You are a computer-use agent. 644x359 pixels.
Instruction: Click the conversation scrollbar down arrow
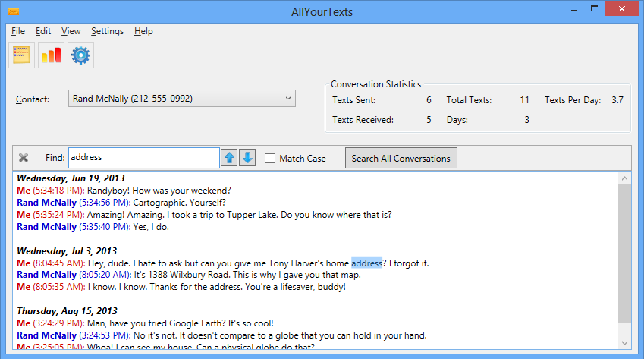coord(624,343)
